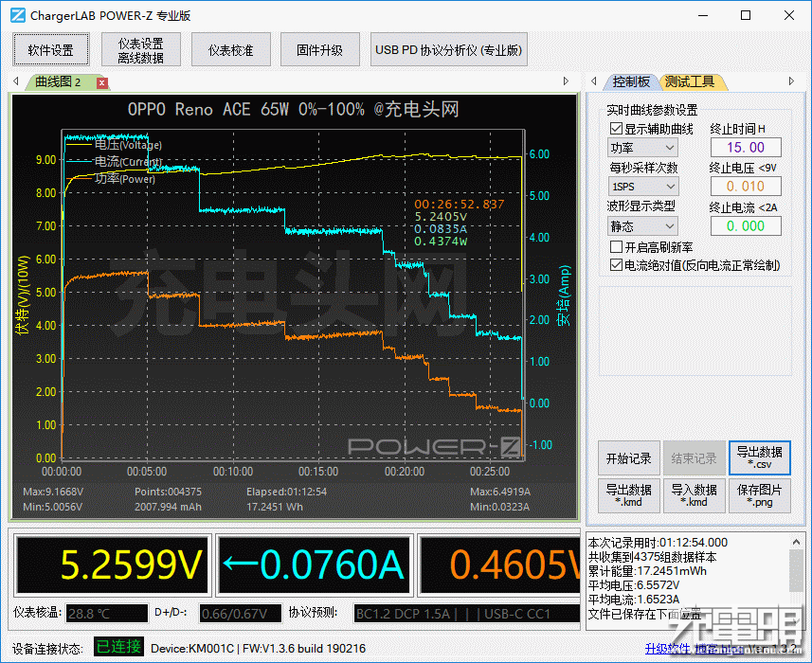Click 平均电压:6.5572V log line

pyautogui.click(x=634, y=585)
